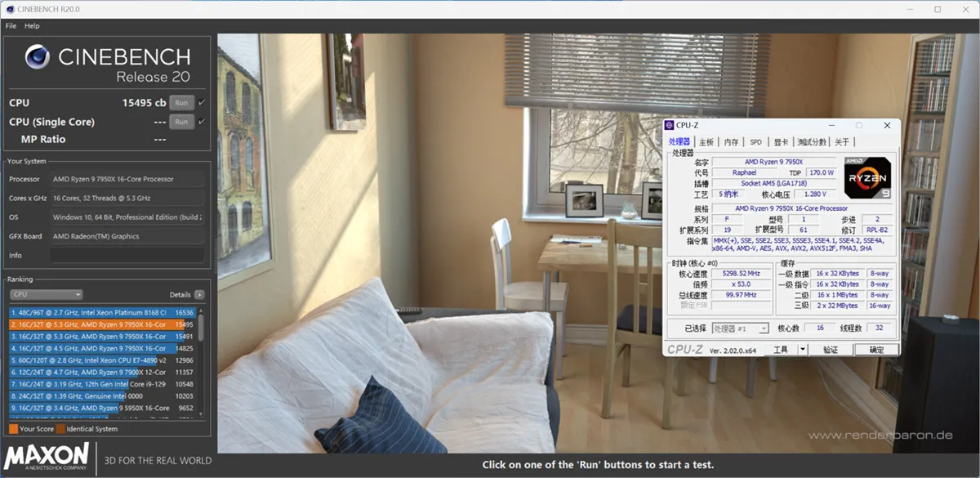Click the Raphael codename field in CPU-Z

[x=744, y=172]
